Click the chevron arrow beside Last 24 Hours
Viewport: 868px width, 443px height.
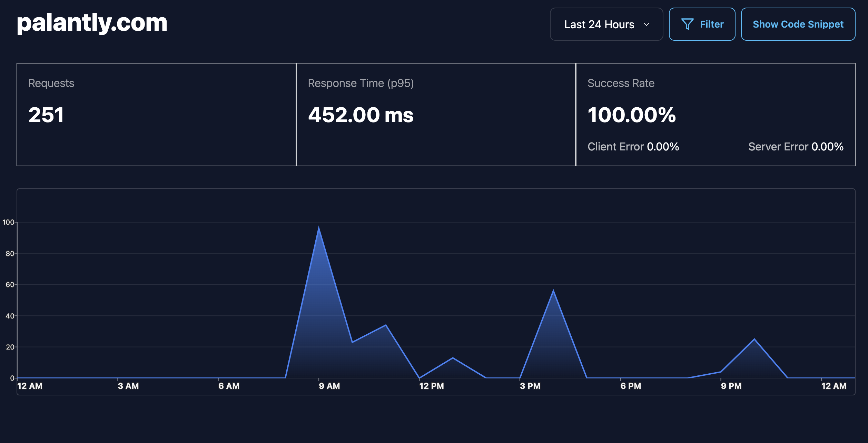647,24
